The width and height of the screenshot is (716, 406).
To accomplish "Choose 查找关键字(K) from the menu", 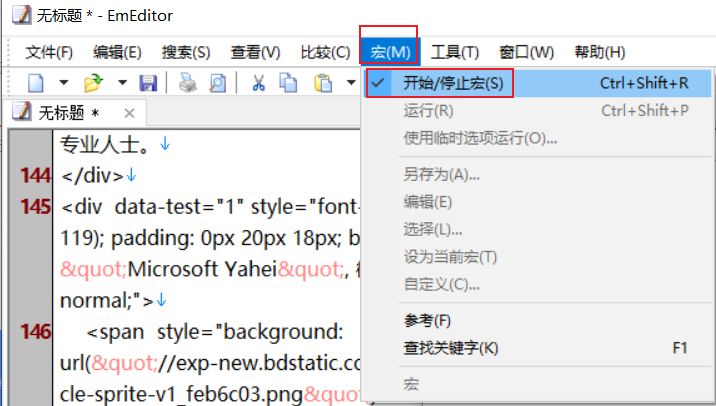I will click(450, 348).
